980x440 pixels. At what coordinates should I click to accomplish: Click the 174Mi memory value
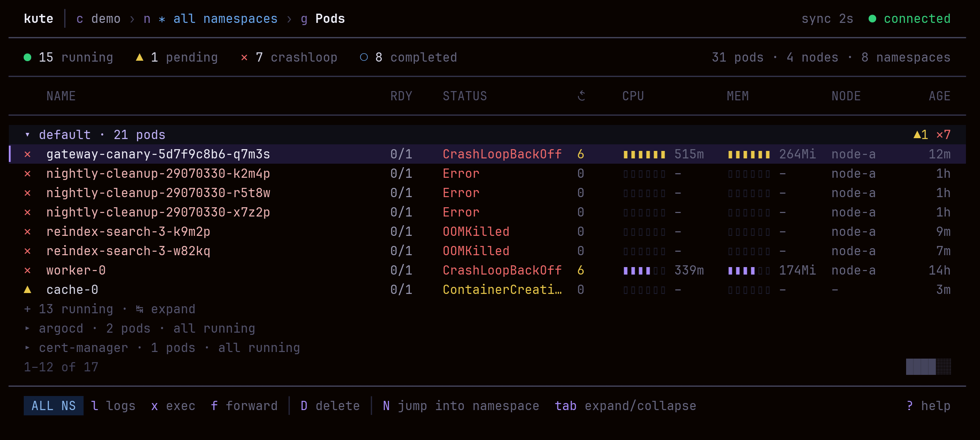pyautogui.click(x=797, y=271)
